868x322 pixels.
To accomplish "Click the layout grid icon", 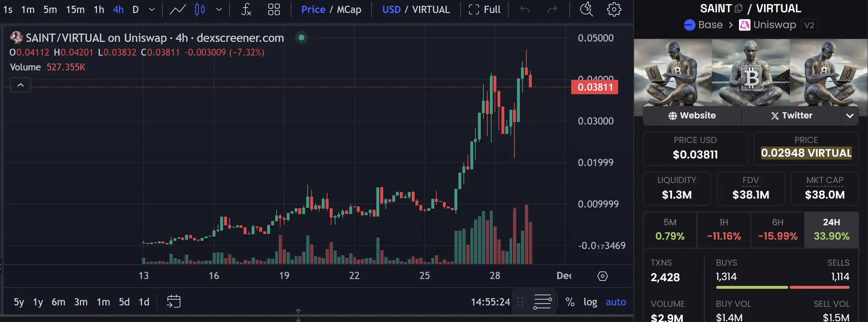I will [274, 10].
